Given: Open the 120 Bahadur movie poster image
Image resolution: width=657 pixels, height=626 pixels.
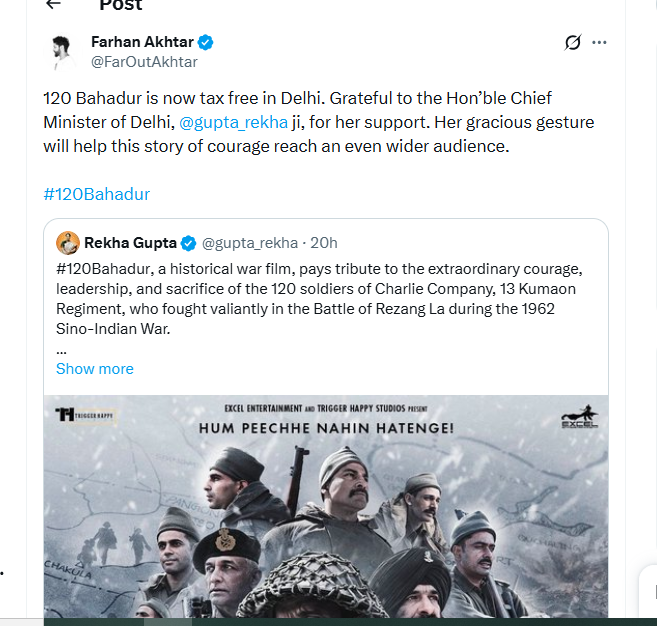Looking at the screenshot, I should (326, 510).
